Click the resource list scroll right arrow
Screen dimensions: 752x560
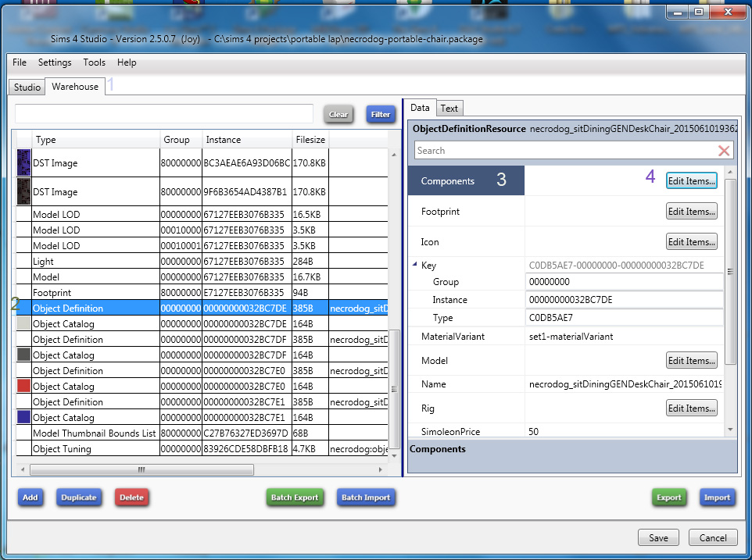click(381, 469)
